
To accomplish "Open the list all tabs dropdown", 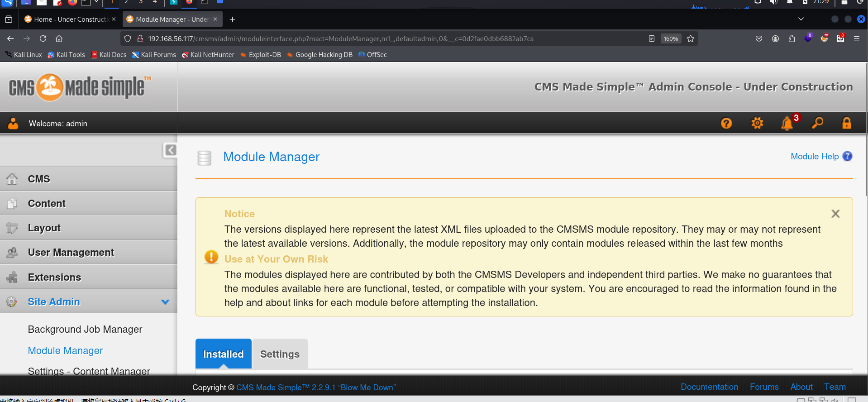I will (801, 19).
